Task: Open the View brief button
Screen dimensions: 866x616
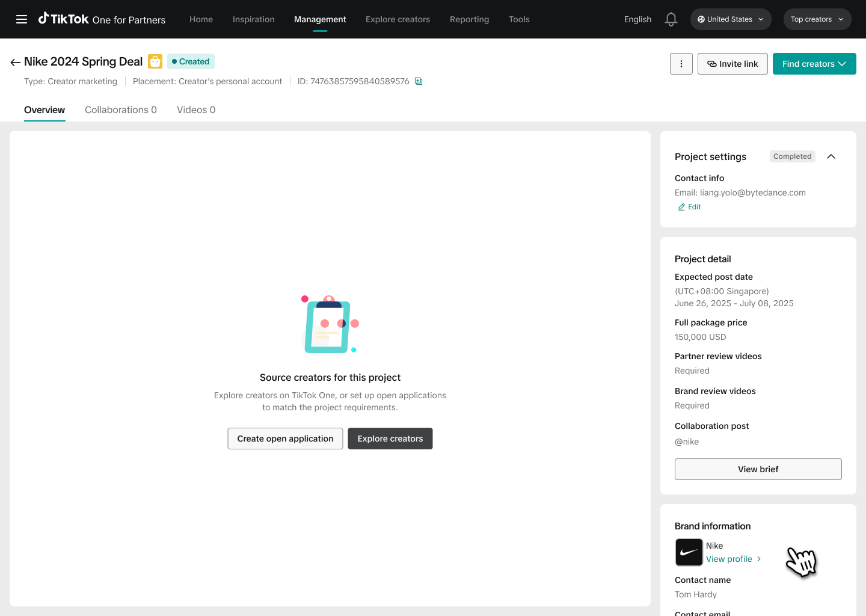Action: [x=758, y=469]
